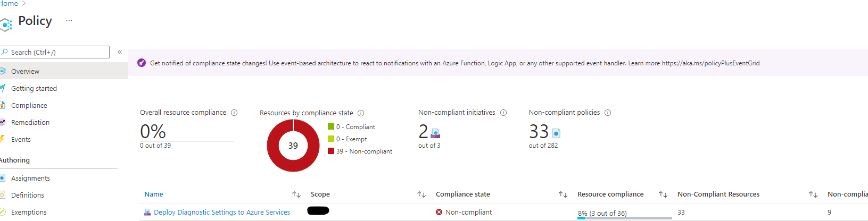Show info for Non-compliant policies

(608, 113)
